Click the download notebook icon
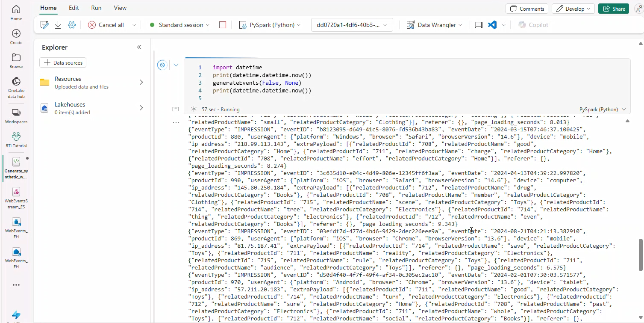 coord(58,25)
